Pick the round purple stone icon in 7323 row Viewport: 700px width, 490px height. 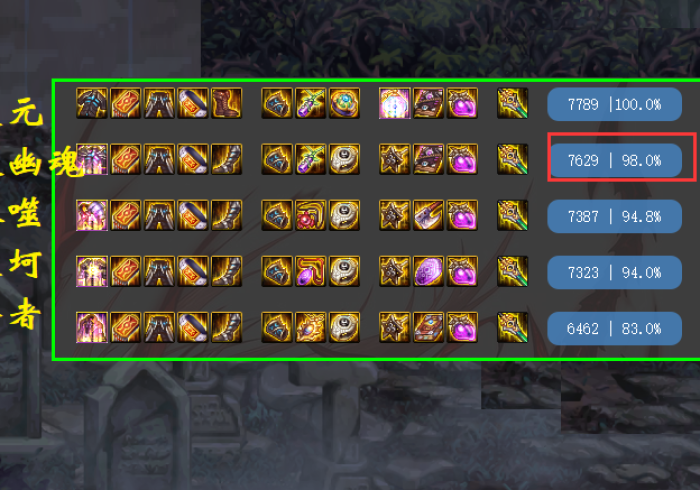pos(428,271)
